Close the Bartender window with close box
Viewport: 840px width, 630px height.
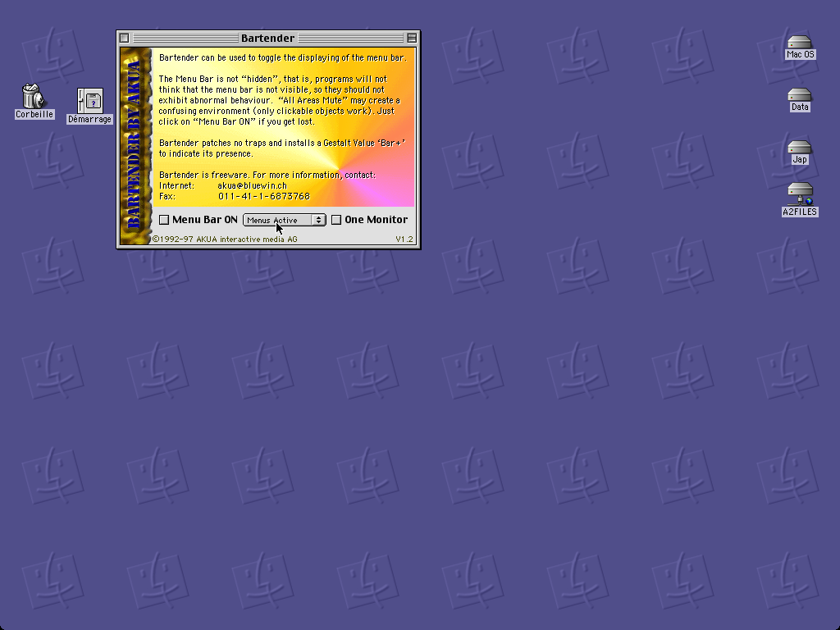click(125, 38)
